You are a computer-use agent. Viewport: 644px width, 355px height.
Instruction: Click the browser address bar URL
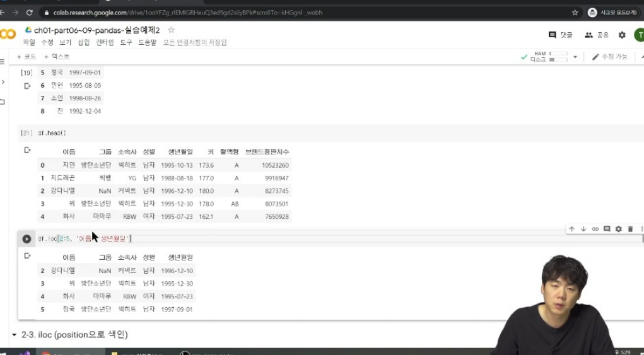[x=188, y=13]
